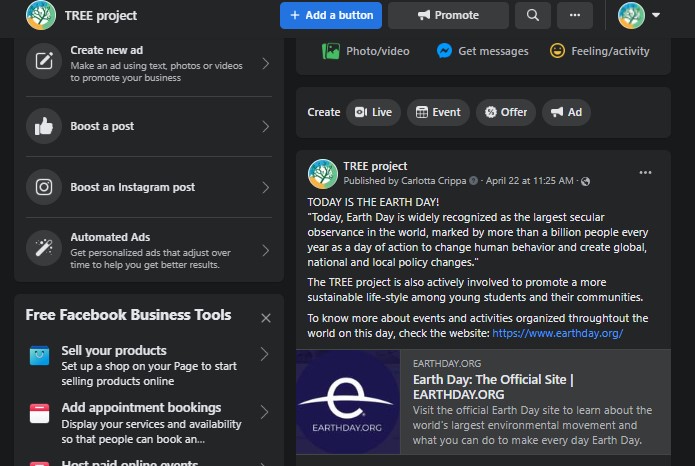Open Earth Day: The Official Site link title

click(x=493, y=387)
